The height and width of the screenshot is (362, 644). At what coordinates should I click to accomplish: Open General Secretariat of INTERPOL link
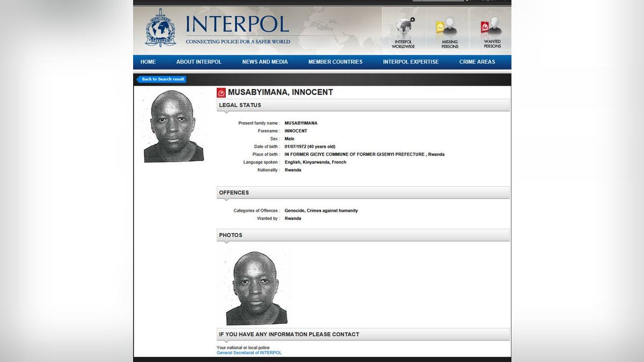[x=248, y=353]
